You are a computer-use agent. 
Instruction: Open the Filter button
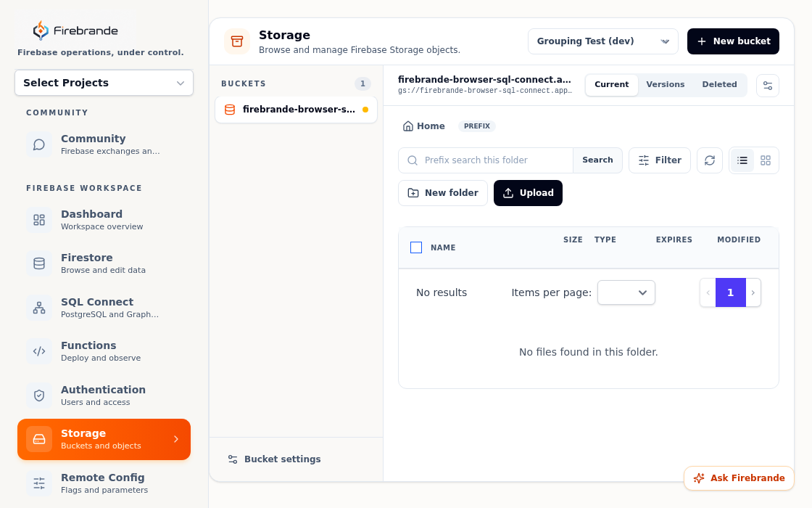[x=659, y=160]
